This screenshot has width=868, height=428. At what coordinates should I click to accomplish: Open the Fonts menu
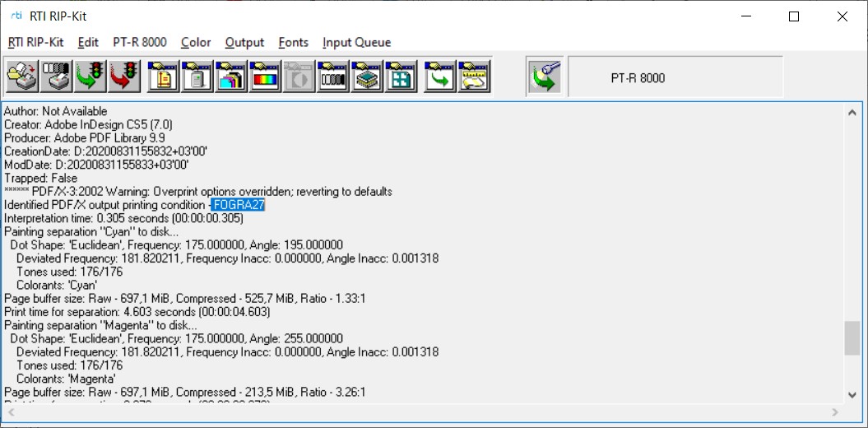click(x=294, y=43)
